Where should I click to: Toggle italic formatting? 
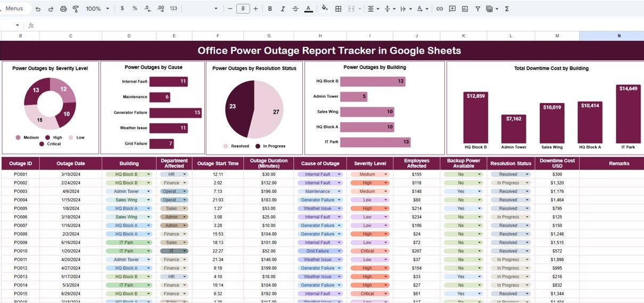point(283,9)
